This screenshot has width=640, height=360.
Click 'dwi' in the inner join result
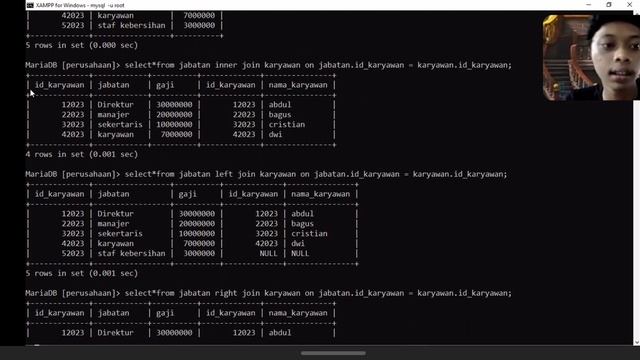(x=276, y=134)
